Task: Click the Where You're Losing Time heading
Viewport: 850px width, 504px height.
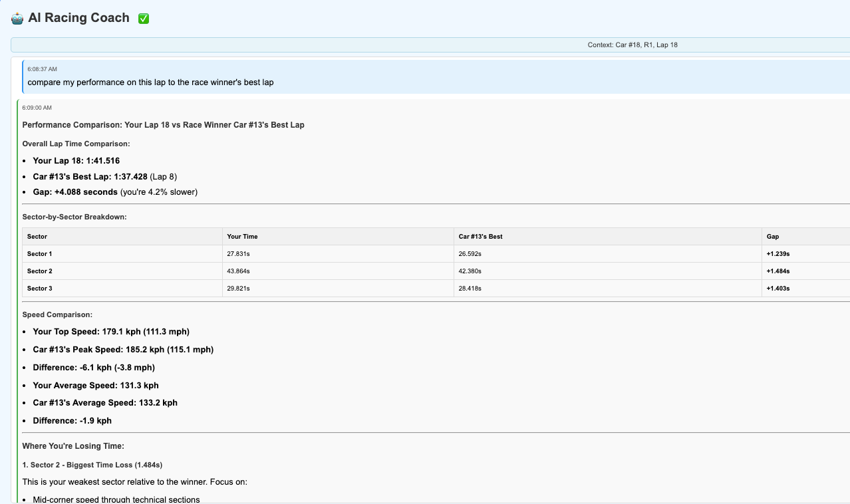Action: [73, 446]
